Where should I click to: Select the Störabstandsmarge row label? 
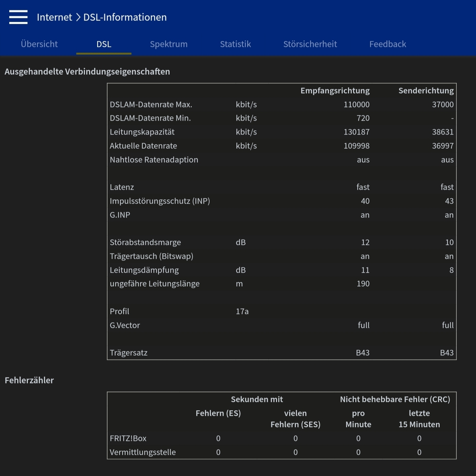point(145,243)
